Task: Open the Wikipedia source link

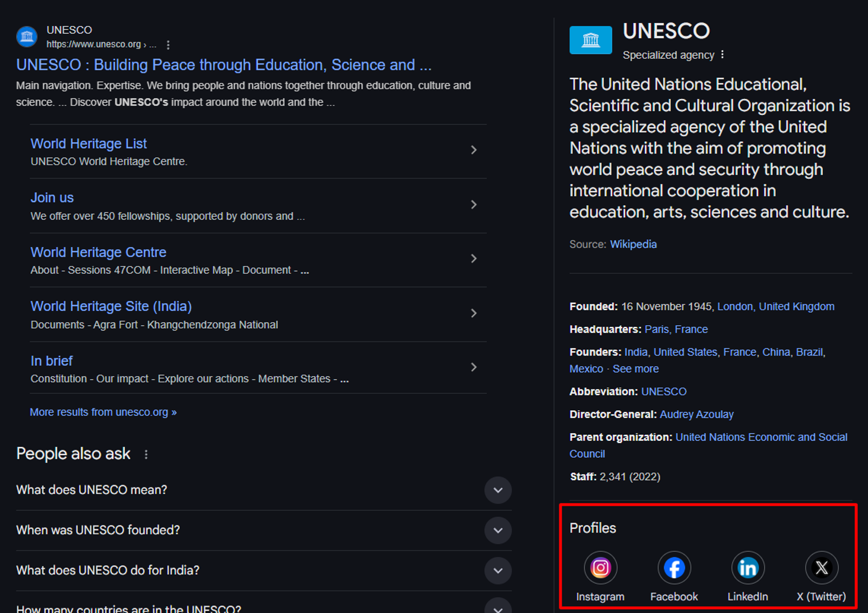Action: 633,244
